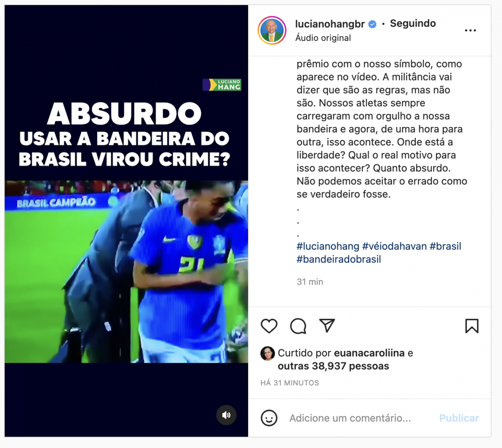Open the three-dot more options menu
502x448 pixels.
(471, 31)
